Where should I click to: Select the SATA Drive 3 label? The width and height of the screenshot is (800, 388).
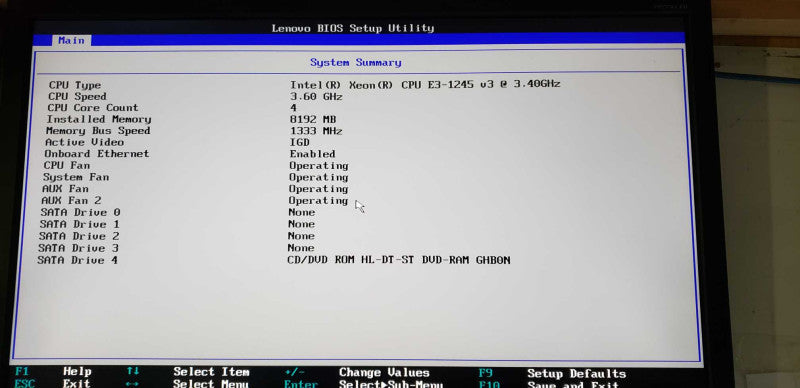click(x=78, y=248)
